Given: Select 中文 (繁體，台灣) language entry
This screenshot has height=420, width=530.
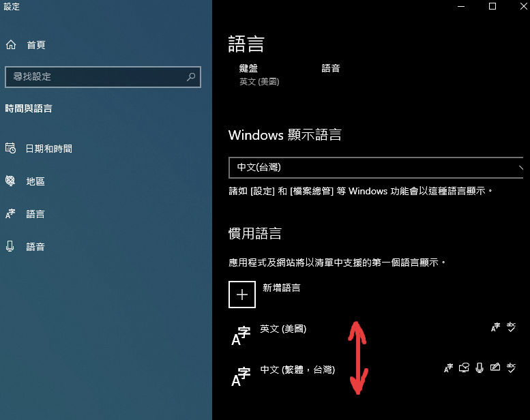Looking at the screenshot, I should (x=297, y=370).
